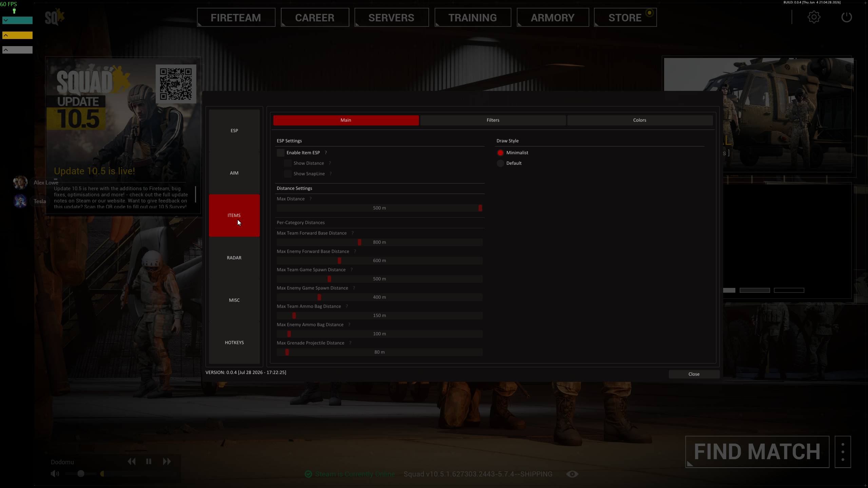Click the help icon next to Enable Item ESP
Screen dimensions: 868x488
[326, 153]
